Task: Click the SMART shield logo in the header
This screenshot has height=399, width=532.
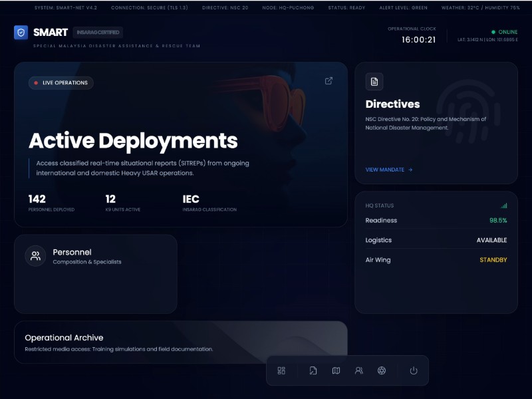Action: (x=19, y=31)
